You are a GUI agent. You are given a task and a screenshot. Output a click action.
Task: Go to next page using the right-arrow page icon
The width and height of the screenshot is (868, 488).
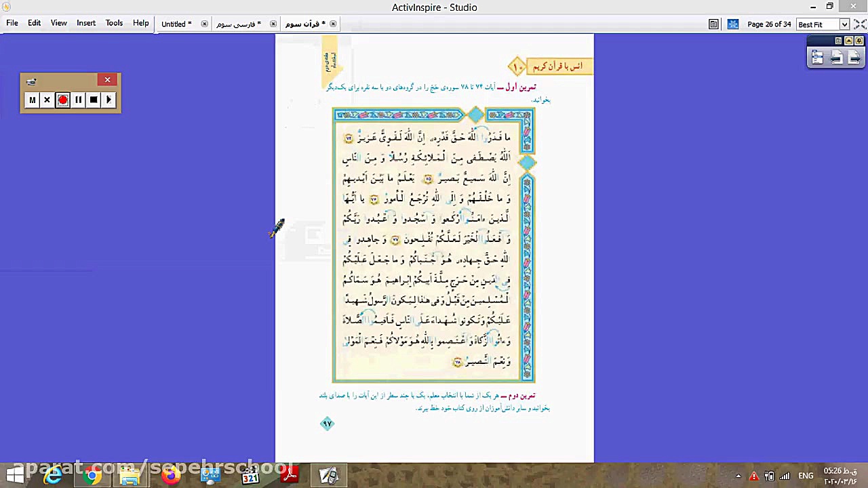(854, 58)
